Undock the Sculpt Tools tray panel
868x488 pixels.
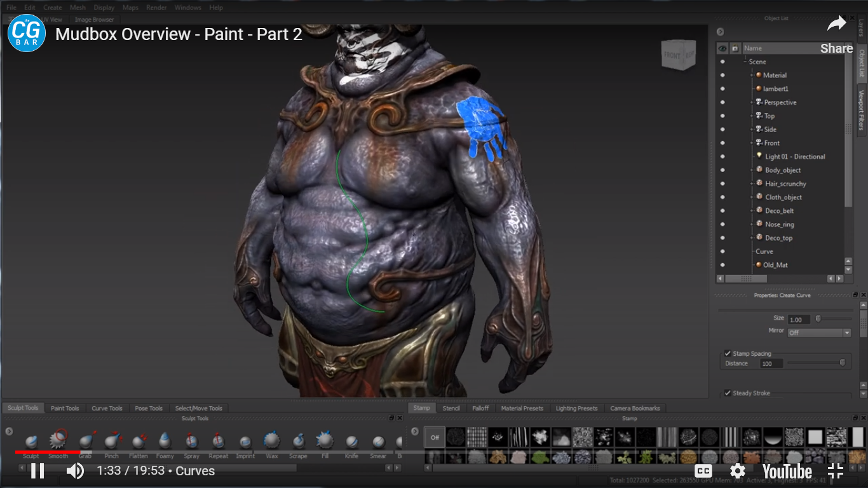coord(392,418)
